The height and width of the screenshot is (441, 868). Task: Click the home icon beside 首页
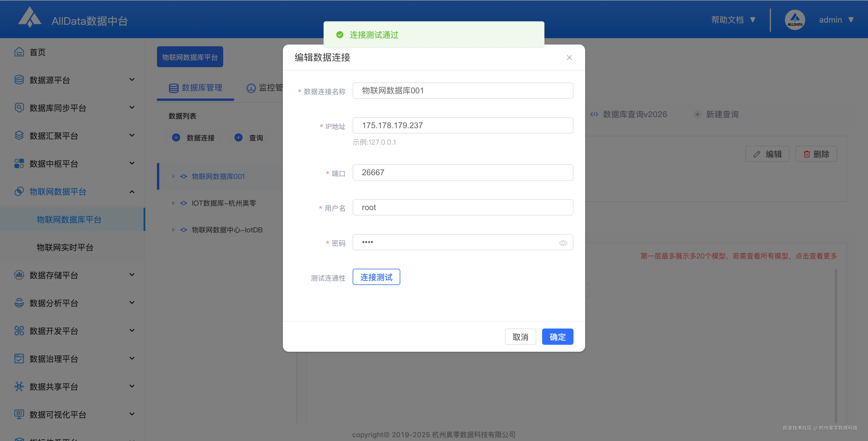click(x=19, y=52)
